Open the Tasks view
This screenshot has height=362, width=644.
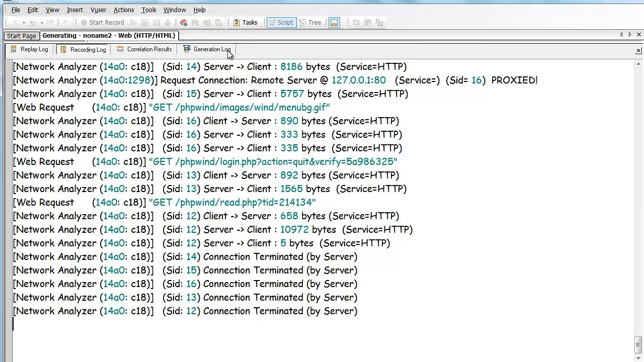click(245, 23)
